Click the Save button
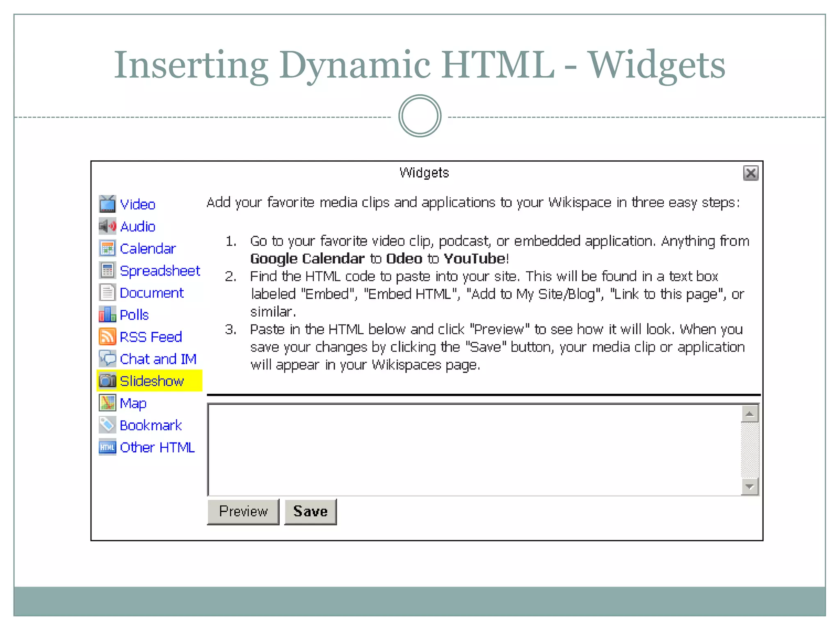 point(310,511)
